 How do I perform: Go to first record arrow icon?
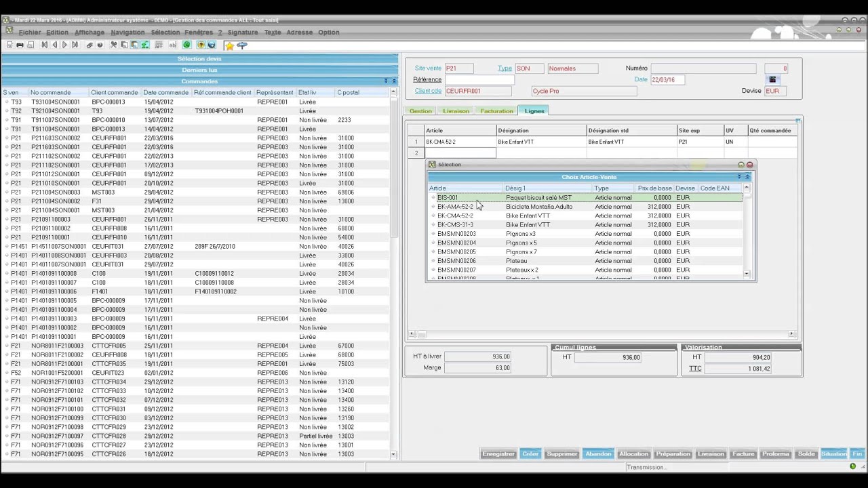[x=44, y=45]
